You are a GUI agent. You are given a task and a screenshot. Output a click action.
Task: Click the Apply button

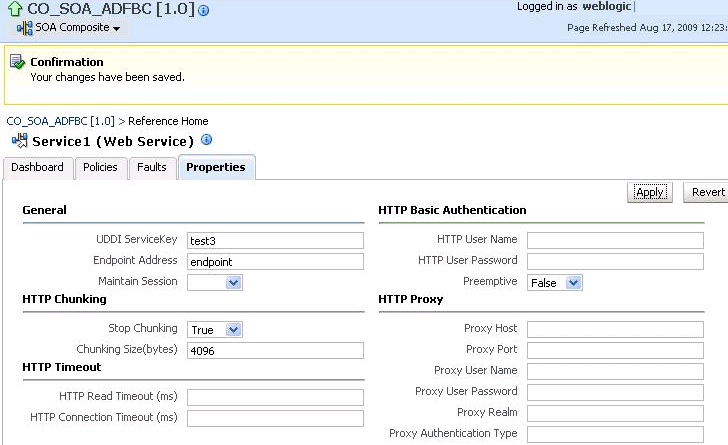[x=650, y=192]
